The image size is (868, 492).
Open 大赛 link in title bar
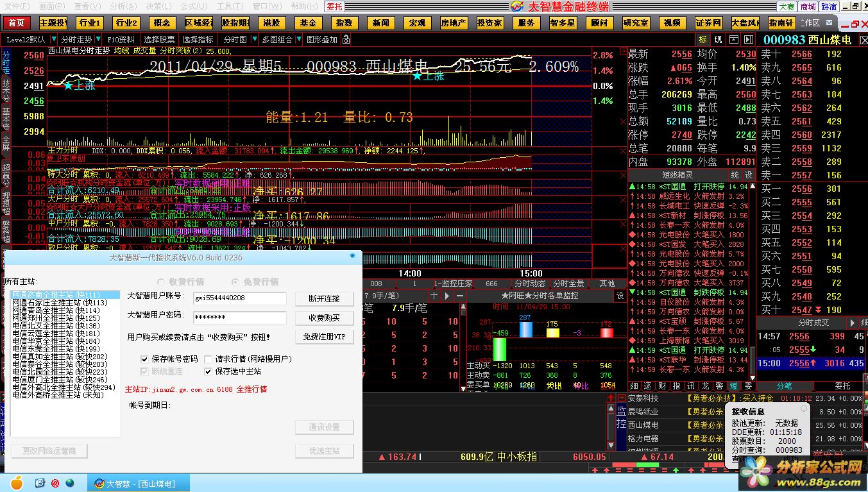pos(787,6)
